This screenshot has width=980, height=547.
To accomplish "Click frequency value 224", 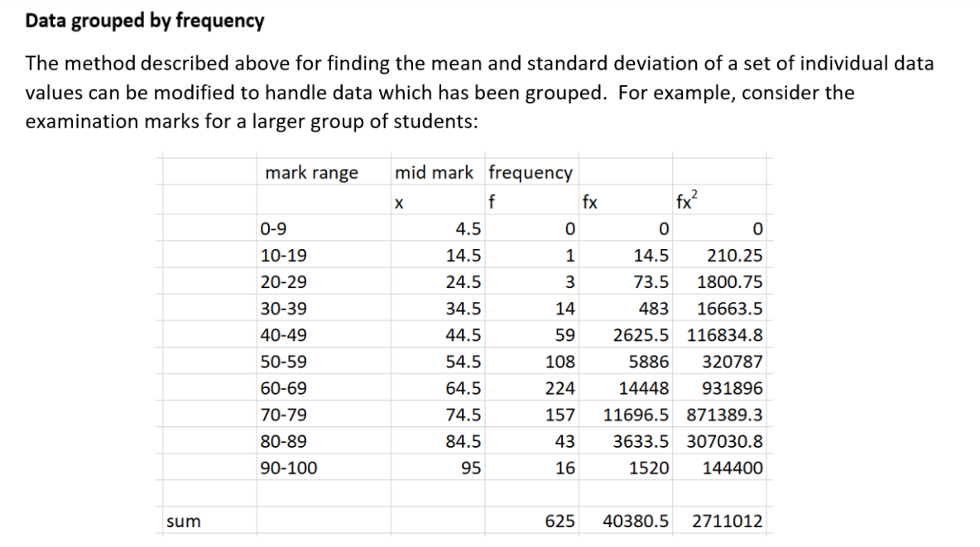I will click(x=560, y=388).
